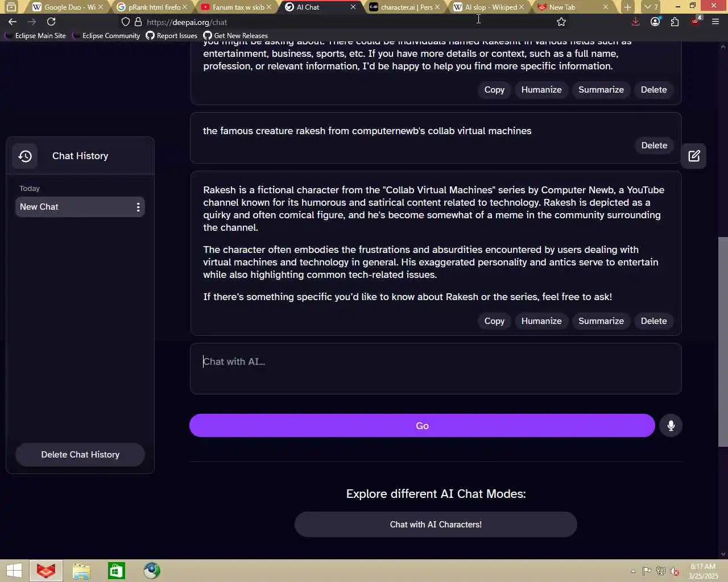Click Delete Chat History button

click(80, 455)
